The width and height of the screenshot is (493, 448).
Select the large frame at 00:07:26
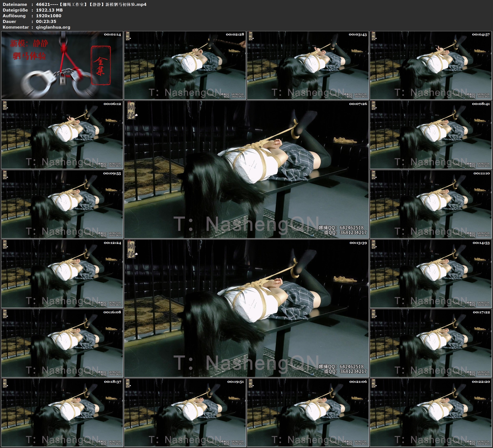click(246, 169)
